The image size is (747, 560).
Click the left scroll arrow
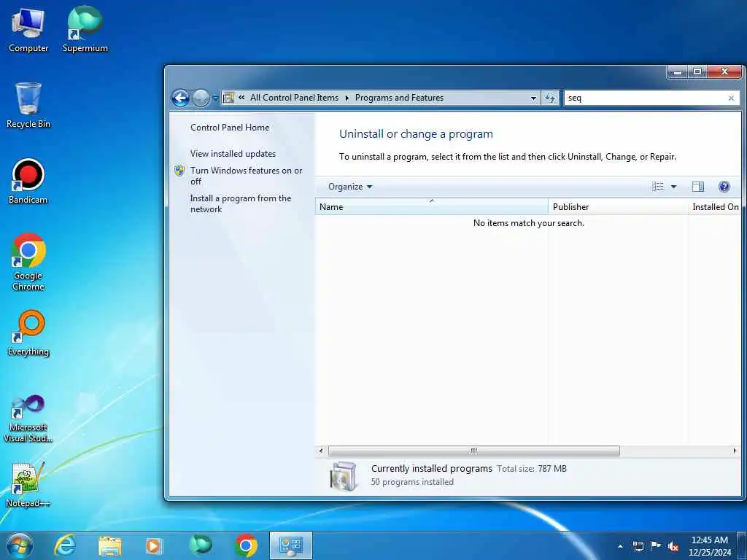[x=321, y=451]
